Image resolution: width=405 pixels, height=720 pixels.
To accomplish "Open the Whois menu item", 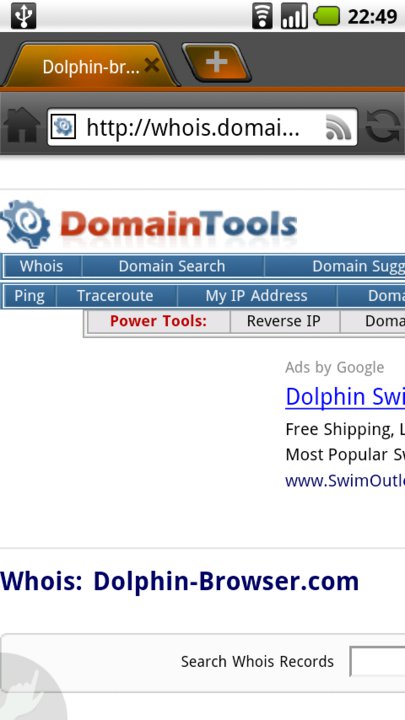I will (41, 266).
